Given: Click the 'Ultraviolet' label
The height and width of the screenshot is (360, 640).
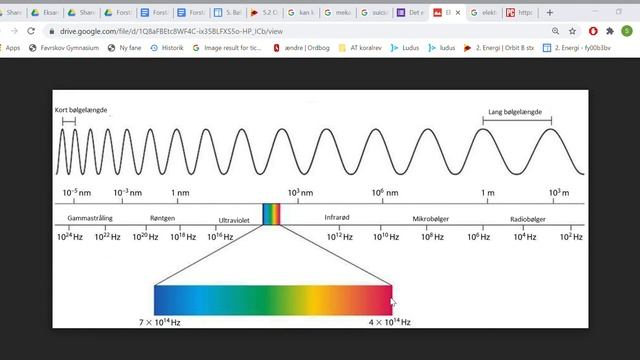Looking at the screenshot, I should (234, 220).
